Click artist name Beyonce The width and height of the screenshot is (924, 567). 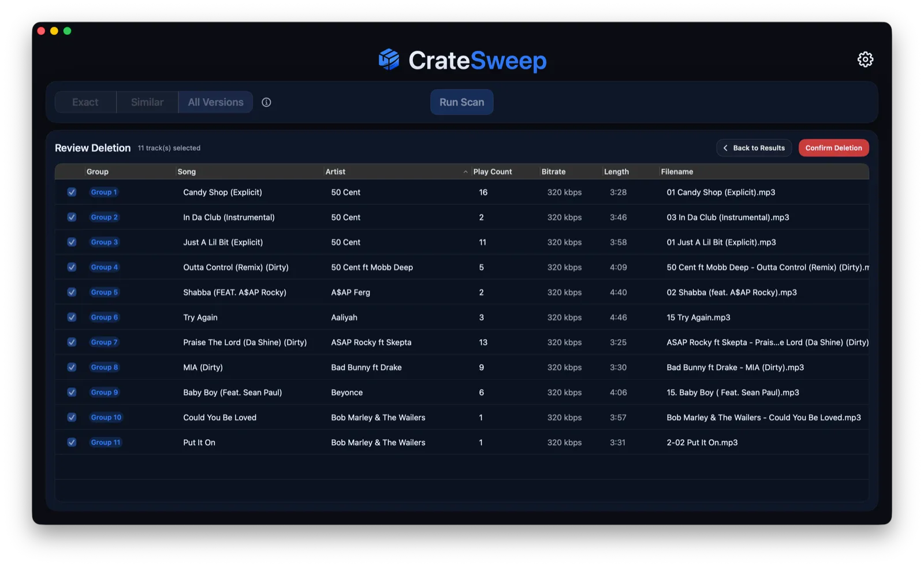point(347,392)
